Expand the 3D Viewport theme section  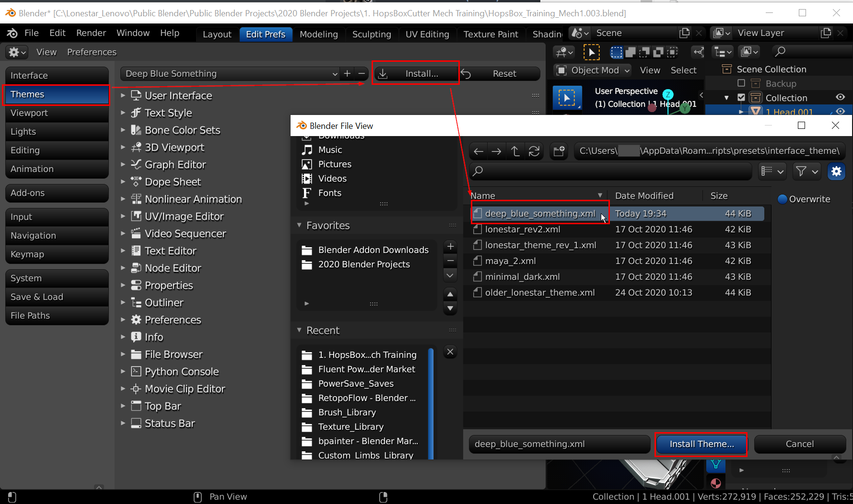click(123, 148)
